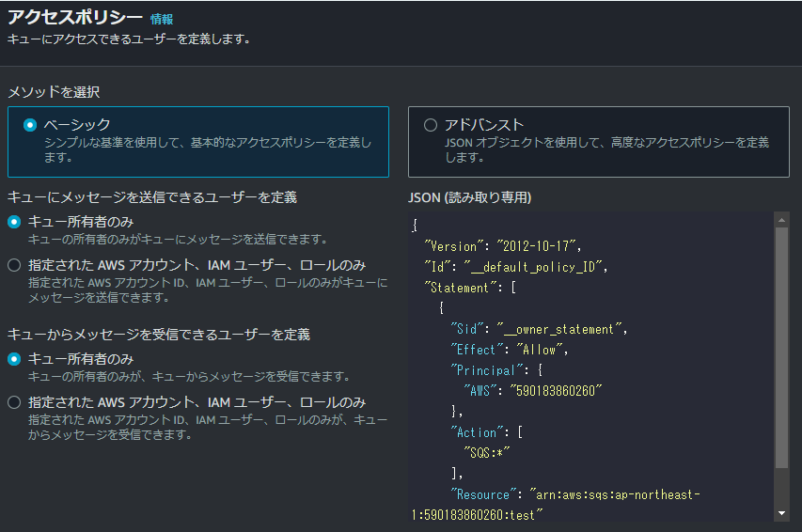Click the "Version" line in the JSON
Viewport: 802px width, 532px height.
[x=504, y=245]
